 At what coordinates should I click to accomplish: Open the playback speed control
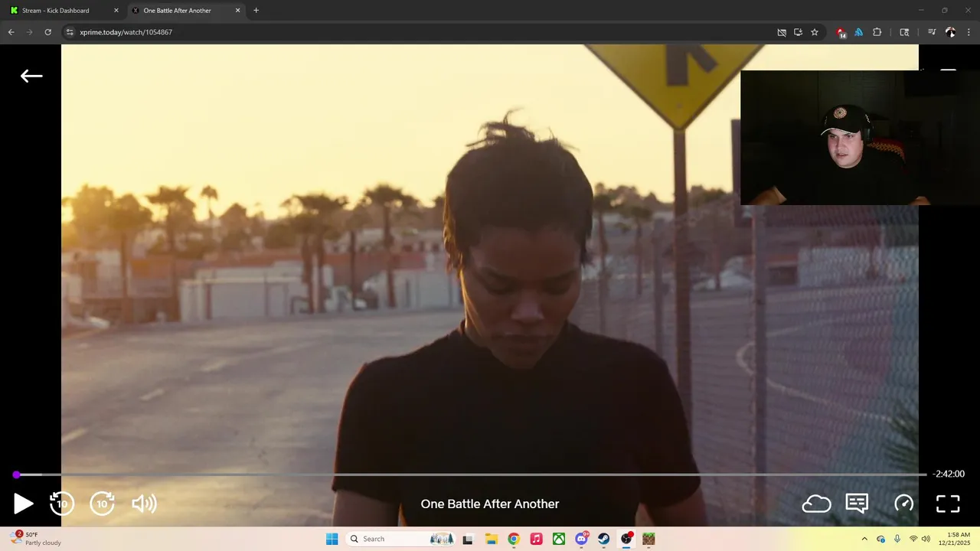coord(904,503)
